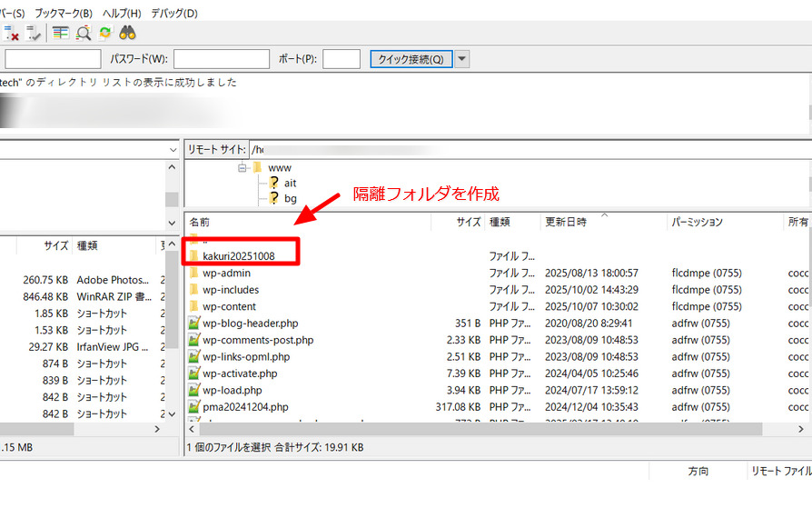
Task: Open the ブックマーク(B) menu
Action: [64, 13]
